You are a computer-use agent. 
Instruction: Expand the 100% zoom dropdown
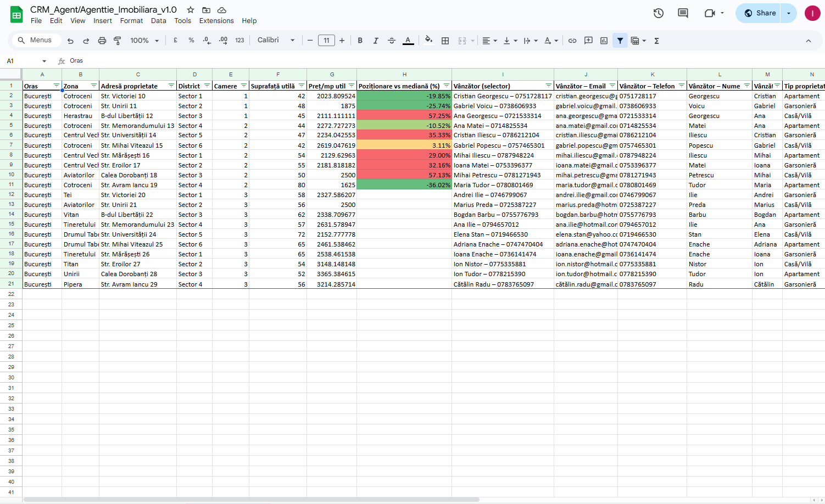pos(144,41)
